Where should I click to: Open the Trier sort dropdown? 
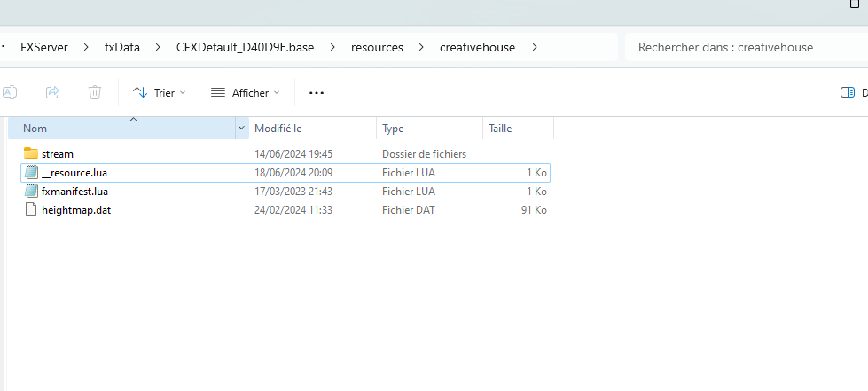(x=159, y=92)
